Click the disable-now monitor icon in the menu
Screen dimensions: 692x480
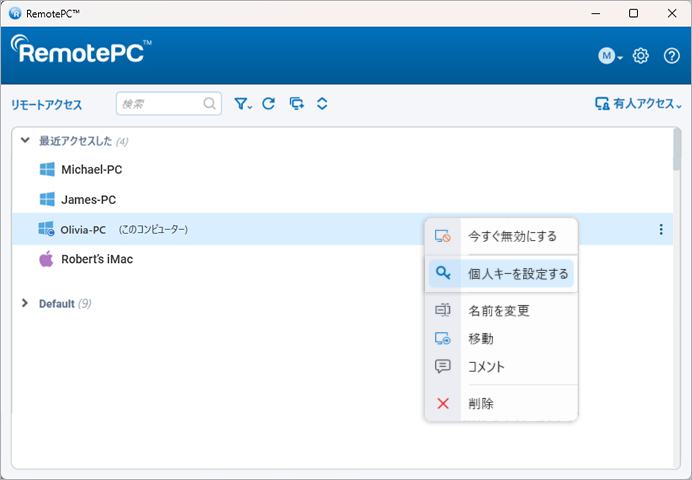point(443,236)
